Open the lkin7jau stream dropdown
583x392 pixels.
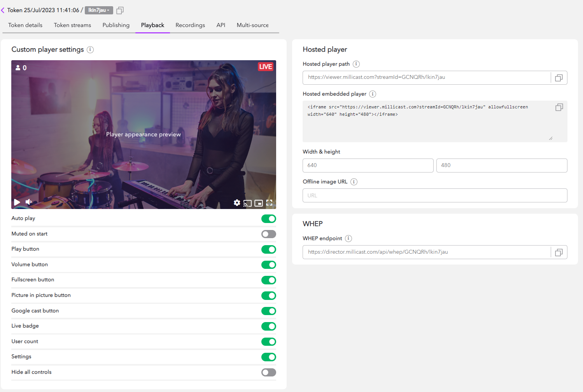click(99, 10)
